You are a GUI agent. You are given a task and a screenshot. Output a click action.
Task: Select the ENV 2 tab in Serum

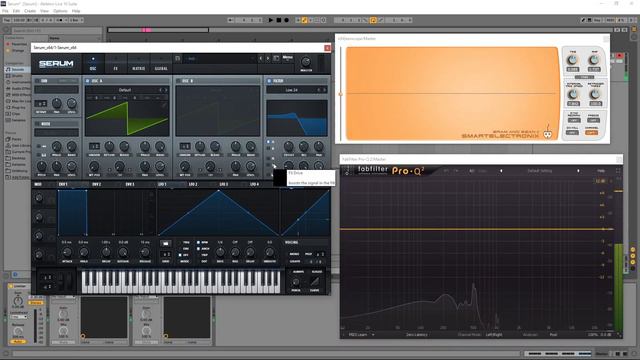point(96,184)
